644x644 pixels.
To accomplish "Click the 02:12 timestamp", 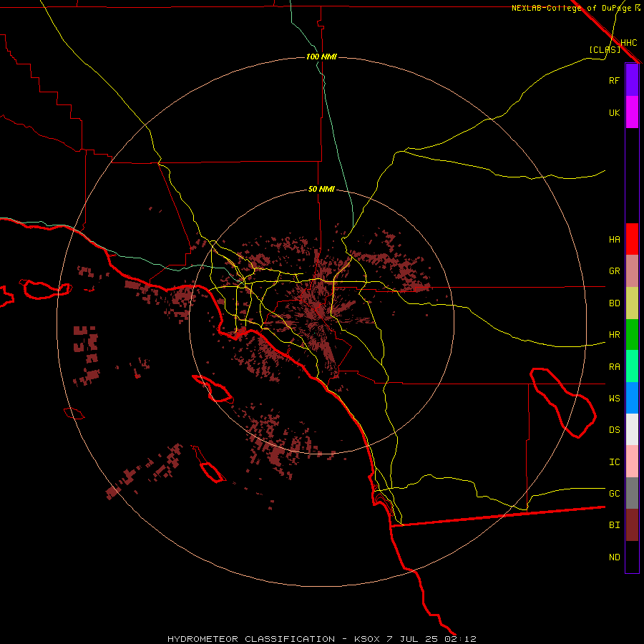I will (x=460, y=639).
